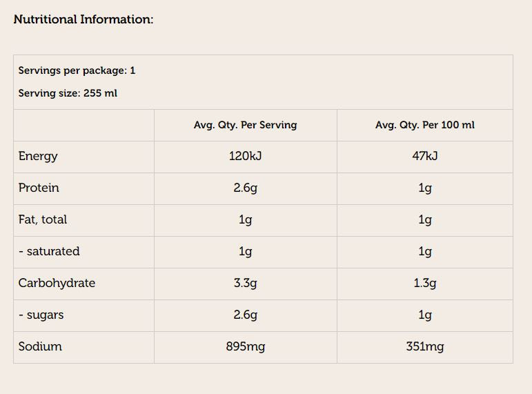
Task: Click the 120kJ energy value
Action: coord(245,156)
